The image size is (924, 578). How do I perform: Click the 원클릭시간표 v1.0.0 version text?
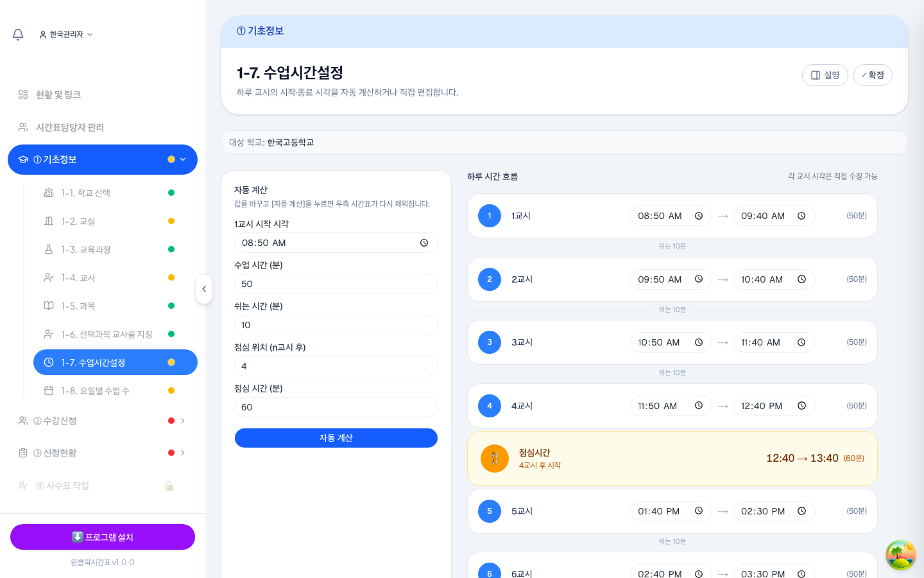[103, 562]
